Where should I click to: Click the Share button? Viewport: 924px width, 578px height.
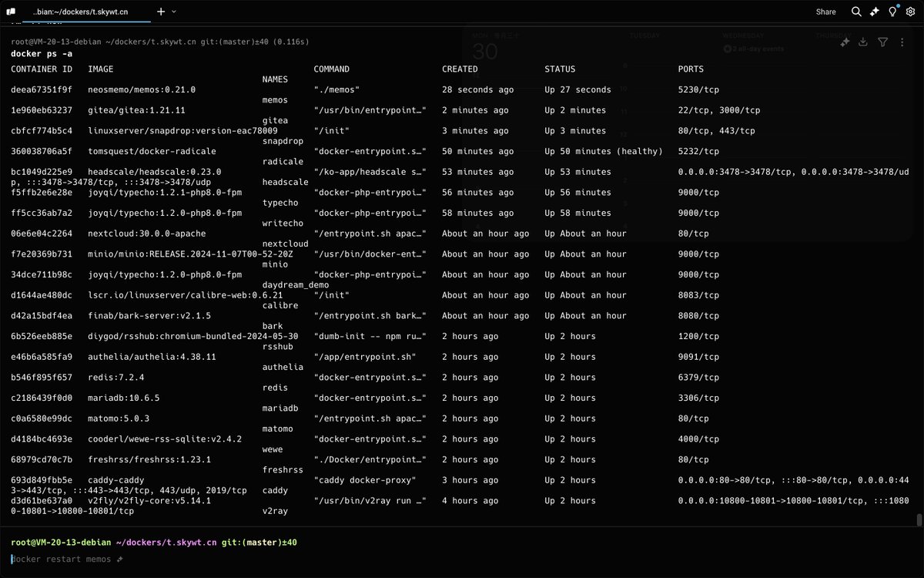pyautogui.click(x=825, y=12)
